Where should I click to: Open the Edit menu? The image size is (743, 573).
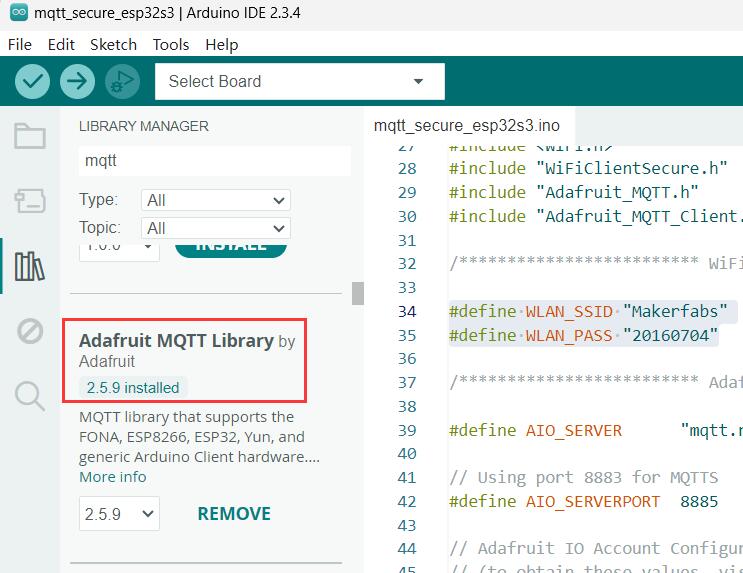tap(61, 45)
